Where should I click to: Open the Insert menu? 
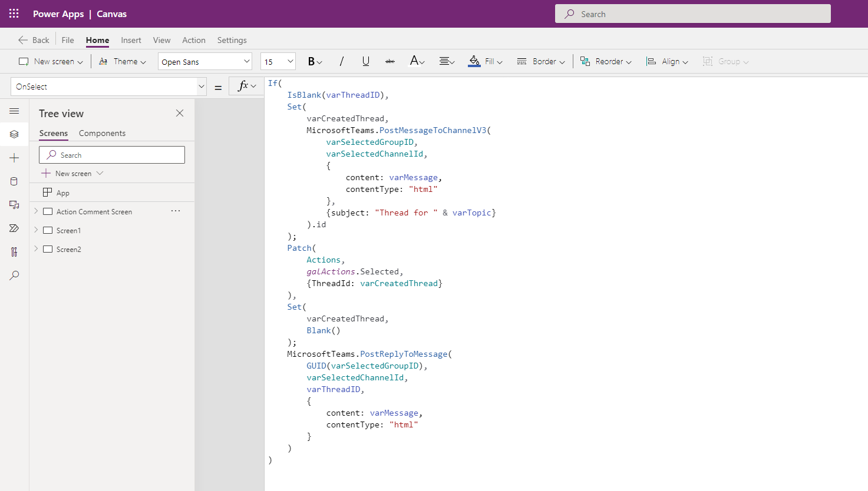(x=131, y=40)
